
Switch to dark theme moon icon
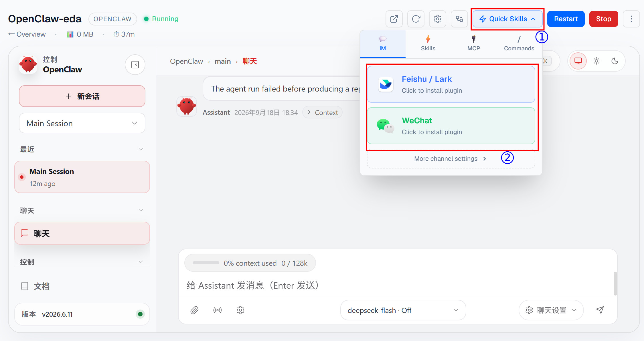tap(615, 61)
